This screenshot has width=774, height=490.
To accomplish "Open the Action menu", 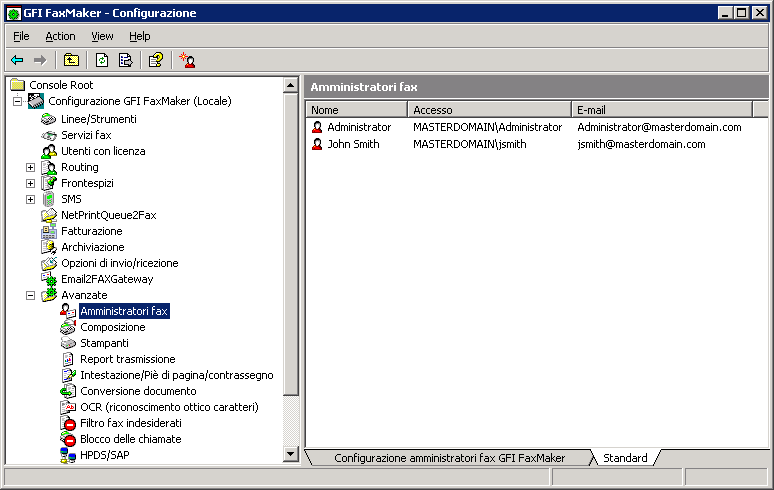I will coord(60,36).
